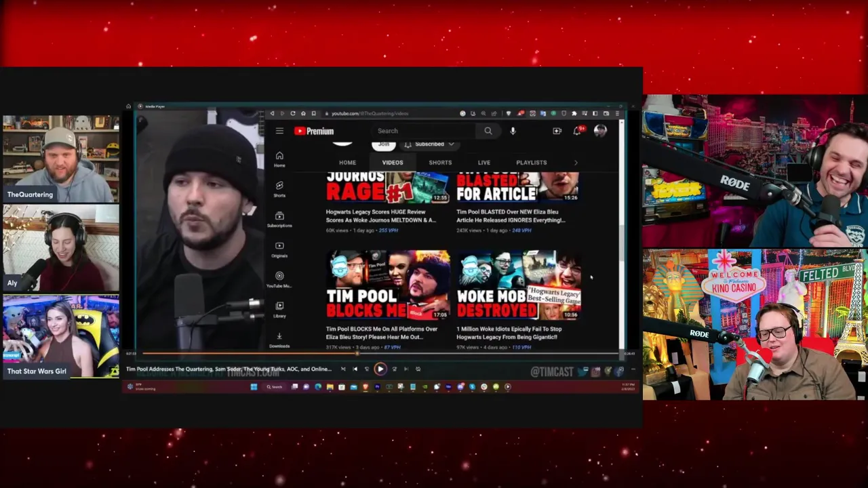Skip to previous track in Media Player
The height and width of the screenshot is (488, 868).
click(x=355, y=369)
